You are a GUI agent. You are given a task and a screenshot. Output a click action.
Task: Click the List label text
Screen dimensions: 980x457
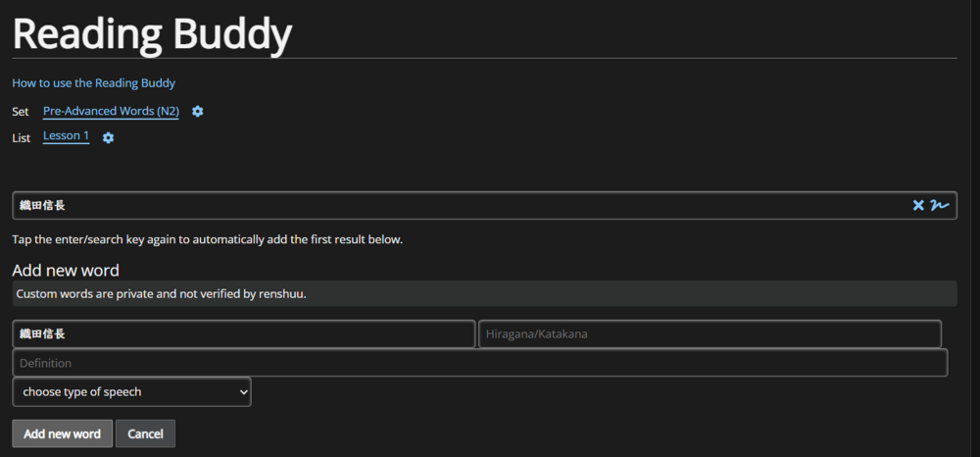pos(21,138)
